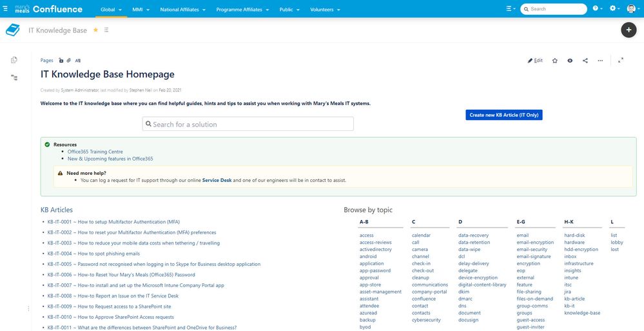The width and height of the screenshot is (644, 331).
Task: Click the System Administrator author link
Action: point(80,90)
